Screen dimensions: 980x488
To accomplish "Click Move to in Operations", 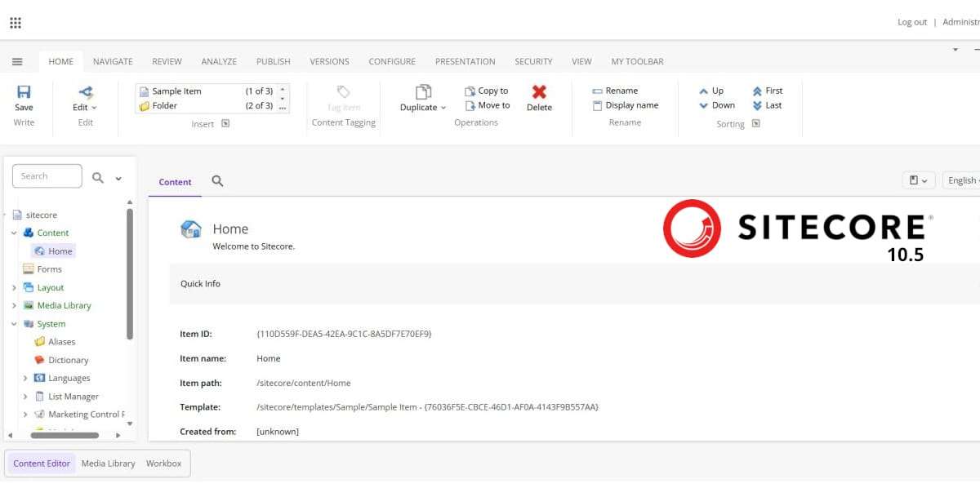I will [487, 106].
